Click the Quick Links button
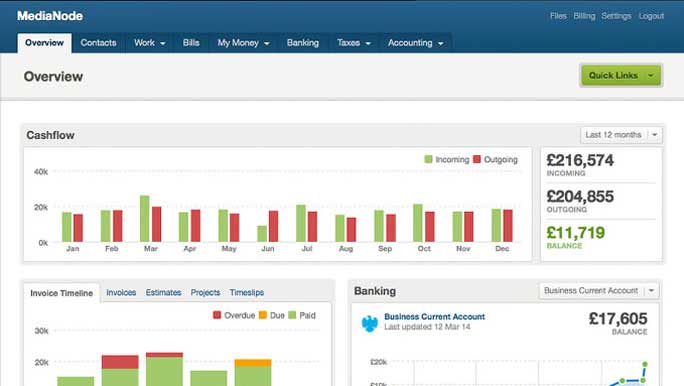The height and width of the screenshot is (386, 684). [x=621, y=75]
